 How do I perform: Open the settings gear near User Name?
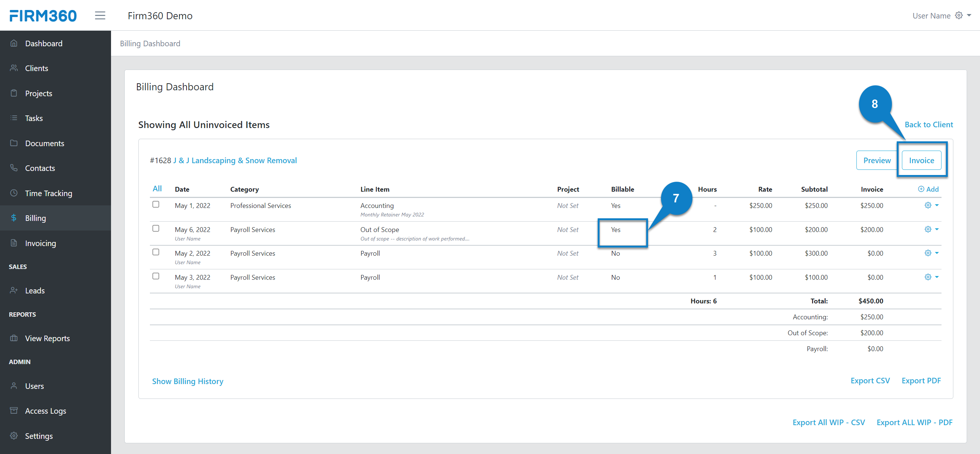[959, 15]
